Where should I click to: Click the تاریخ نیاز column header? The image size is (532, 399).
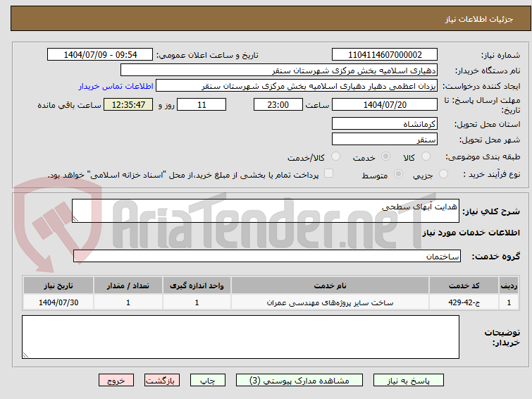pyautogui.click(x=58, y=286)
